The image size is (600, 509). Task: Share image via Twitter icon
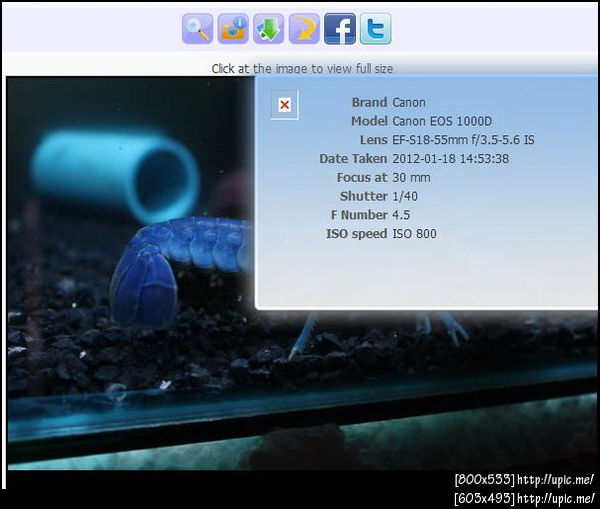375,29
